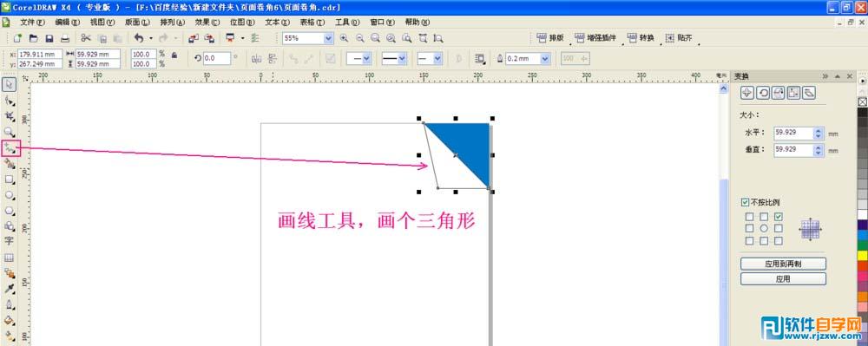868x346 pixels.
Task: Open the 编辑 menu
Action: (68, 22)
